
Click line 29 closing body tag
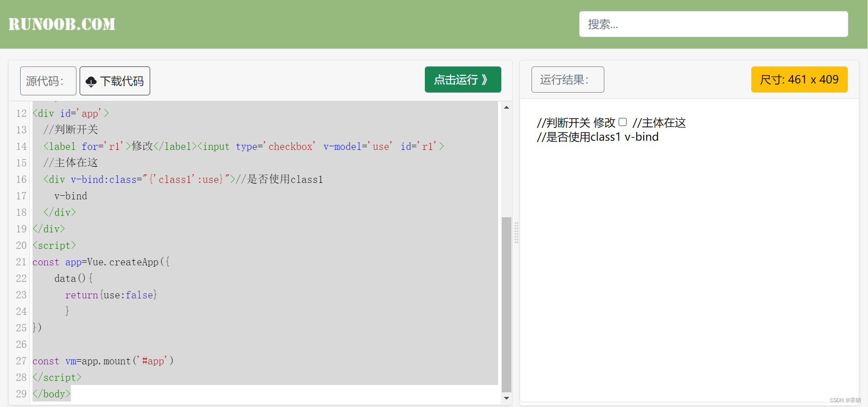(51, 394)
